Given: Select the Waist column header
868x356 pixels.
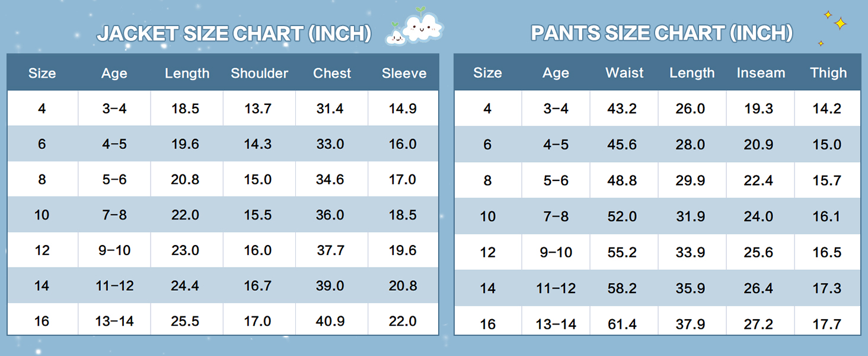Looking at the screenshot, I should (x=624, y=73).
